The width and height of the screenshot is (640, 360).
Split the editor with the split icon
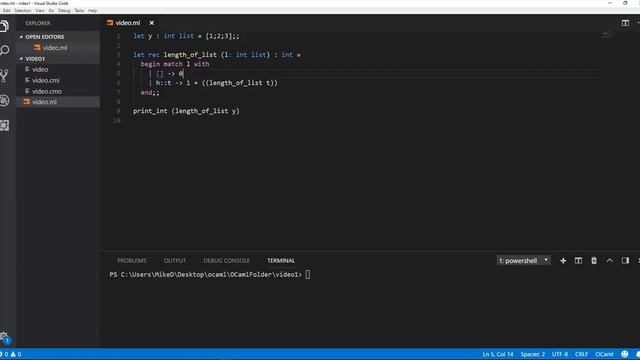coord(625,23)
